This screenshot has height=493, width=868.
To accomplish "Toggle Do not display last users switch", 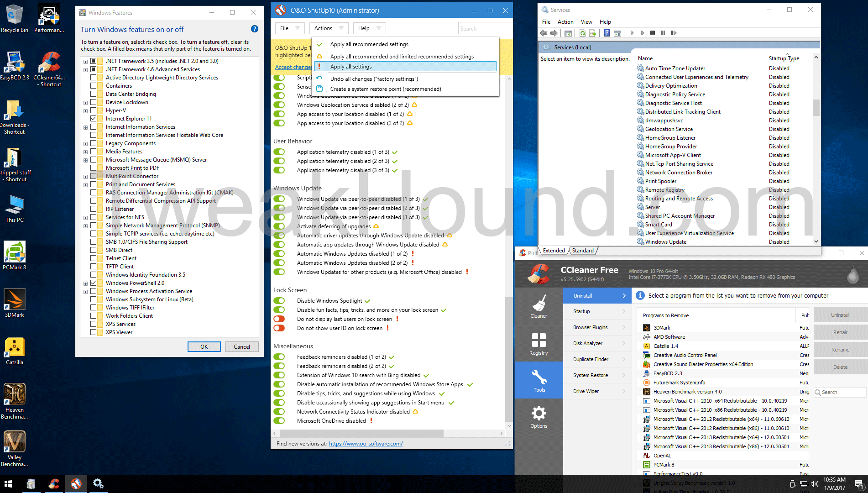I will click(x=279, y=319).
